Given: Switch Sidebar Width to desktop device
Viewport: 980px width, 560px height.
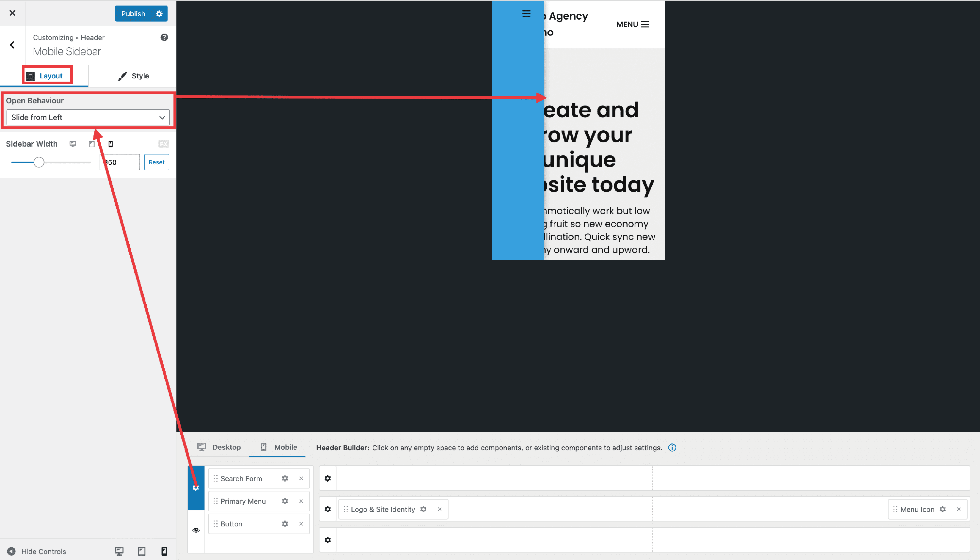Looking at the screenshot, I should (73, 144).
